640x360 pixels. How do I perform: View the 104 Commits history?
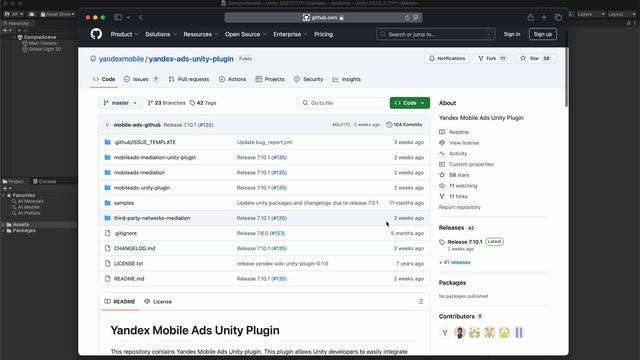(x=404, y=124)
